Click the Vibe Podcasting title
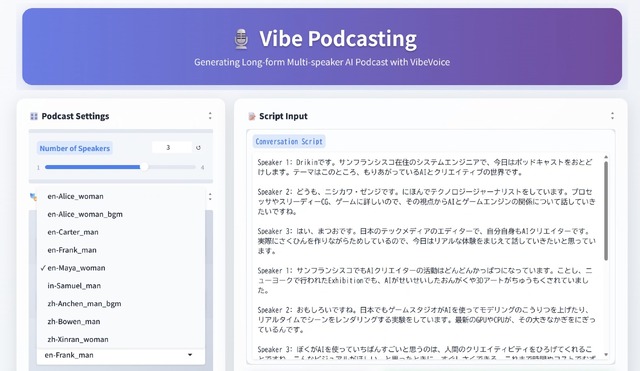 [x=338, y=39]
